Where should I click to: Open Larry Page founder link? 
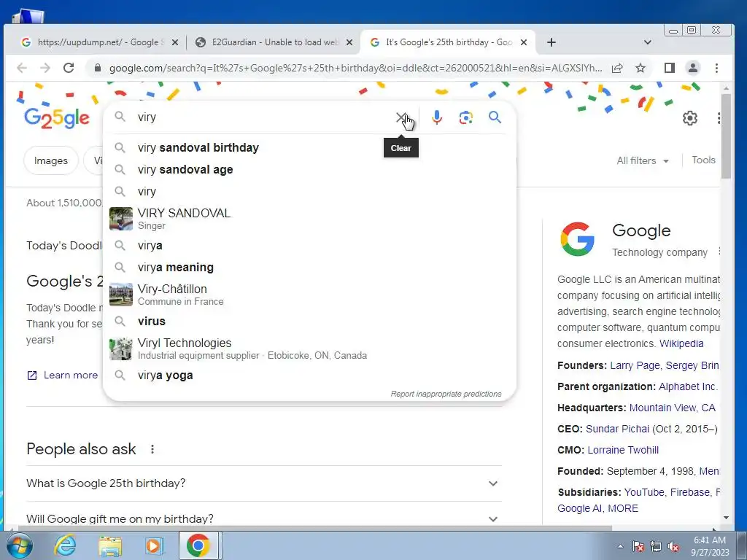pyautogui.click(x=635, y=365)
